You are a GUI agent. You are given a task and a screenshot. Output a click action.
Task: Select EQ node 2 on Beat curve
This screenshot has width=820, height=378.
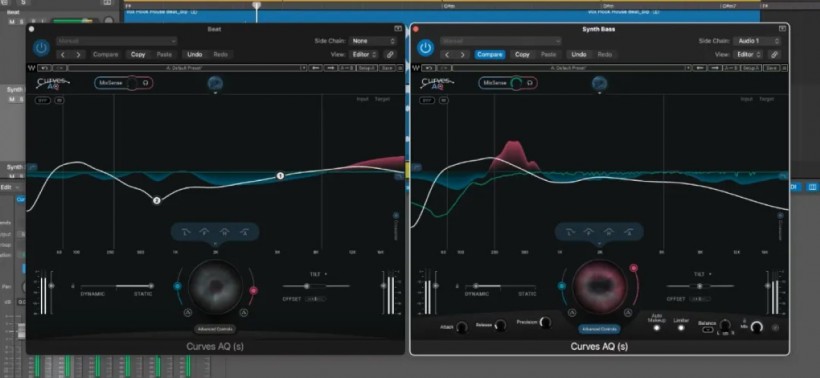point(156,200)
